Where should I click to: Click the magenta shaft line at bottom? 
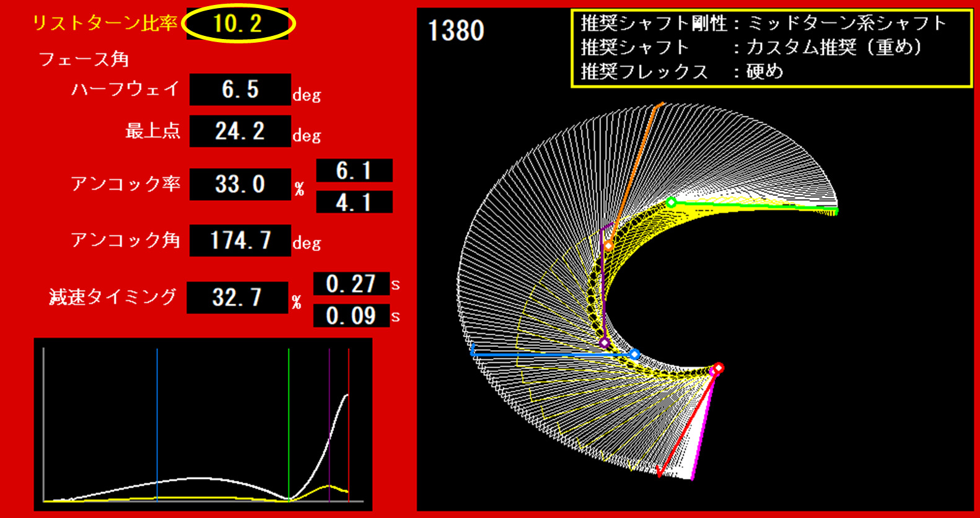[702, 425]
